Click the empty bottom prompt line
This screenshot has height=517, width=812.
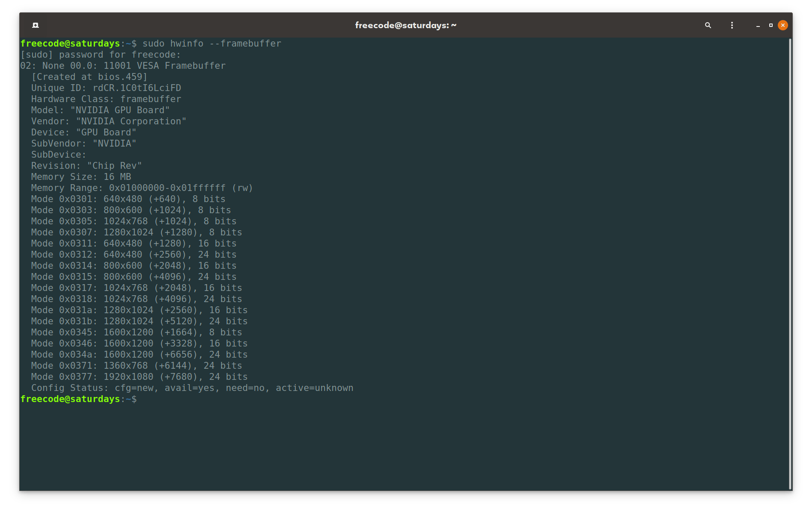point(79,399)
